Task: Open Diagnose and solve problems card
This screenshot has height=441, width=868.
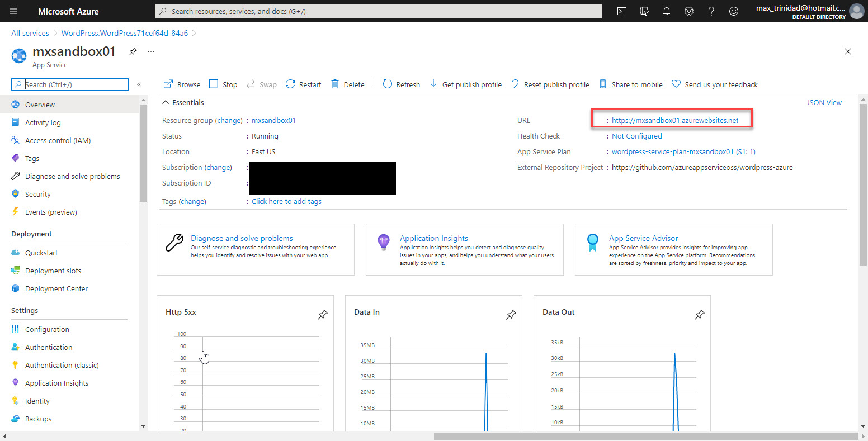Action: 256,249
